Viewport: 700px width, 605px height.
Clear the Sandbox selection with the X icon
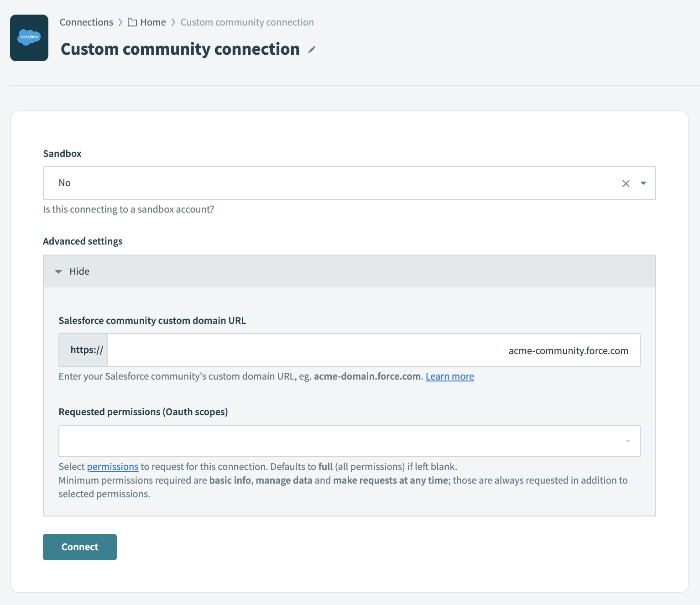tap(625, 183)
